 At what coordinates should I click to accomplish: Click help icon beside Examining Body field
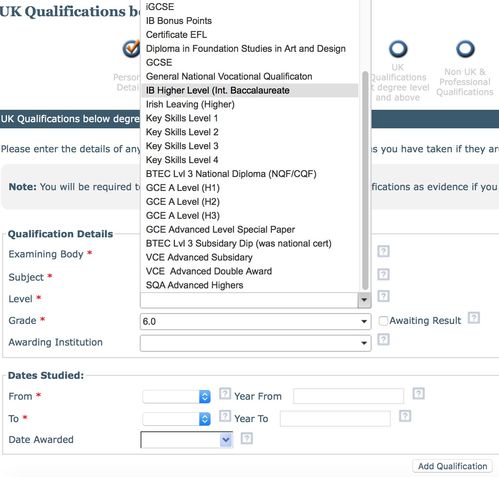[x=383, y=251]
